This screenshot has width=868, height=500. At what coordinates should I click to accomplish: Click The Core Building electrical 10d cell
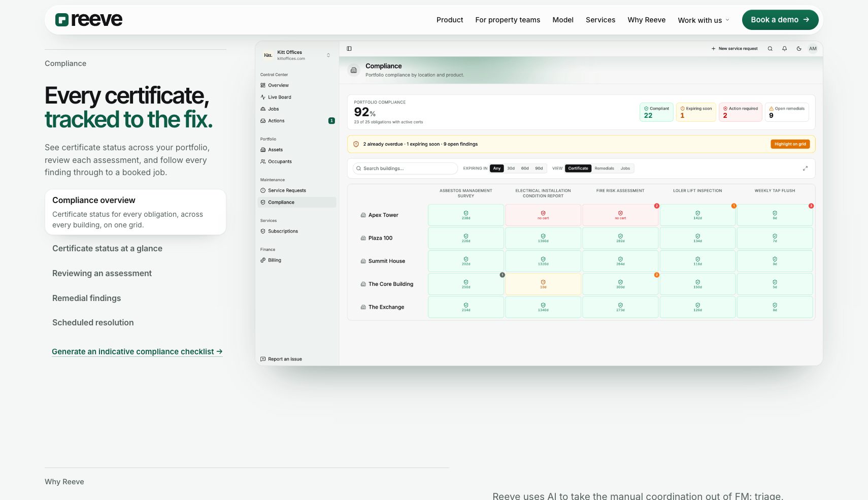pos(543,284)
